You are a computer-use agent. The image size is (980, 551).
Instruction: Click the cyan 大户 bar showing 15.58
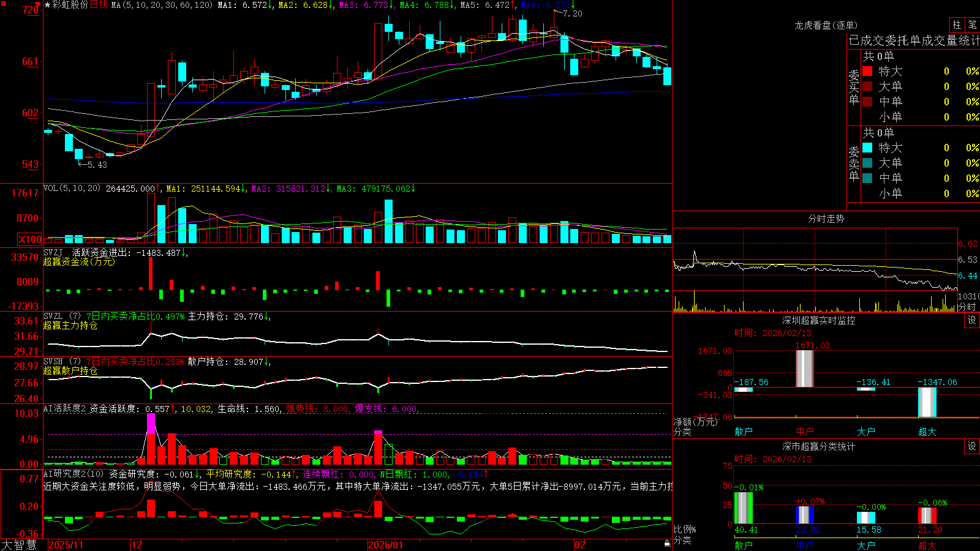pyautogui.click(x=866, y=518)
